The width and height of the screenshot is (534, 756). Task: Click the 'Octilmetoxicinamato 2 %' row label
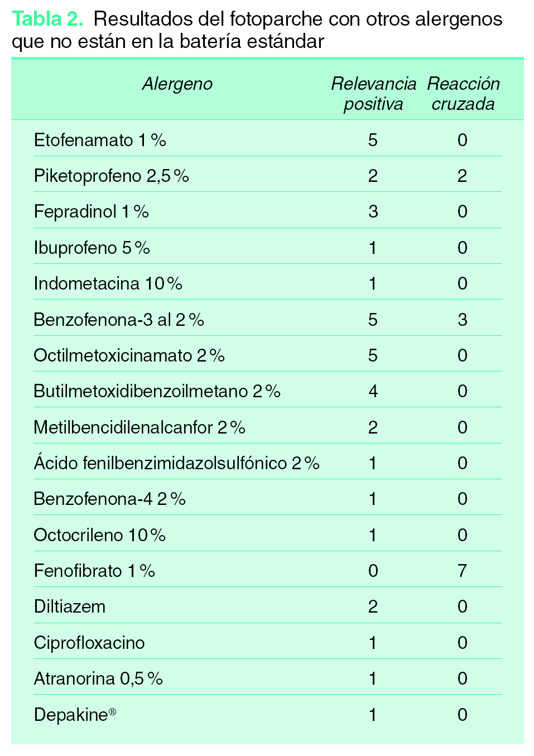pos(129,355)
